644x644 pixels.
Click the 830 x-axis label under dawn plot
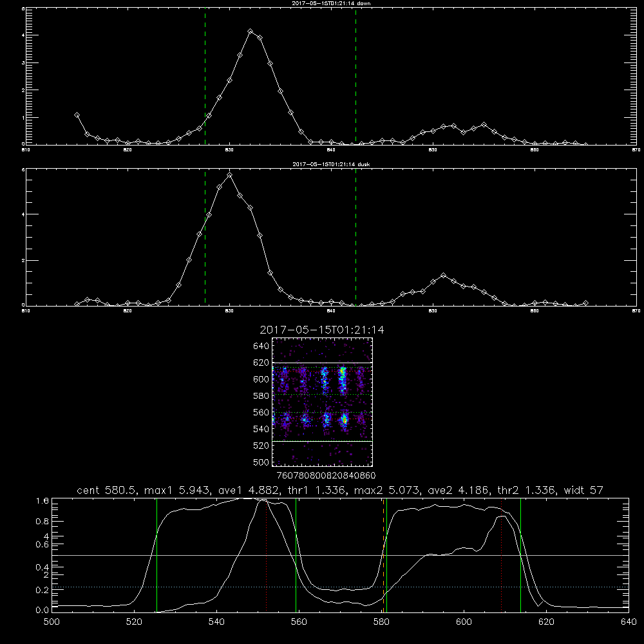point(229,150)
